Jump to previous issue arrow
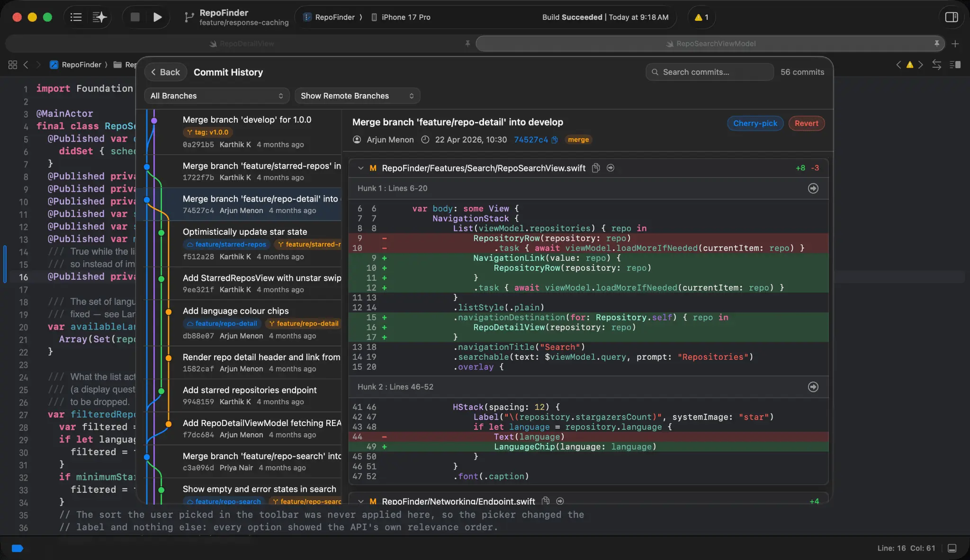The image size is (970, 560). point(898,64)
